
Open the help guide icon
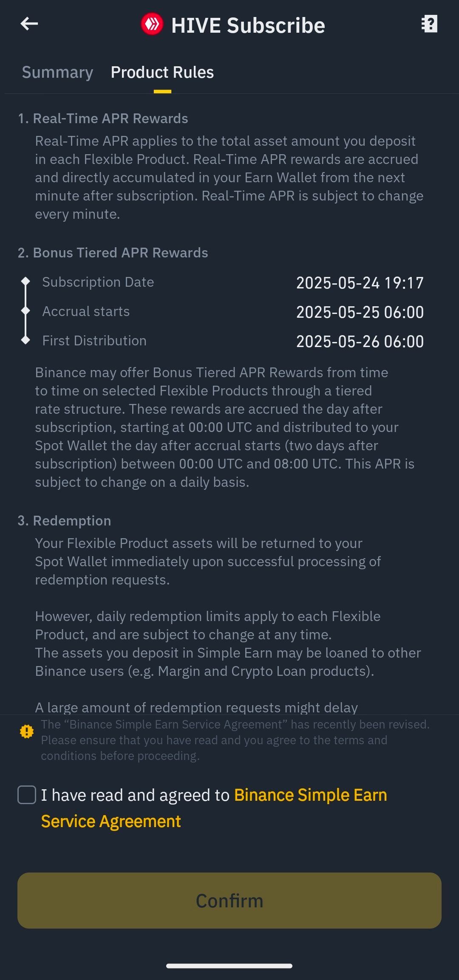click(429, 24)
